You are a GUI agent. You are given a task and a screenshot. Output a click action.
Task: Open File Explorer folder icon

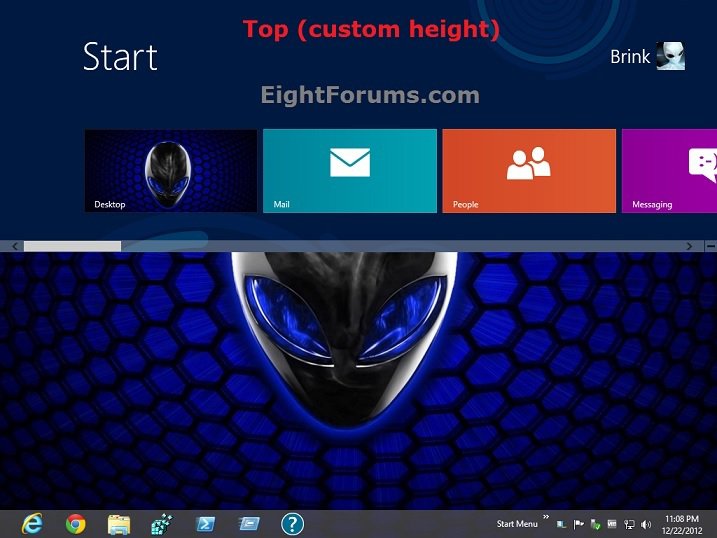(x=119, y=524)
